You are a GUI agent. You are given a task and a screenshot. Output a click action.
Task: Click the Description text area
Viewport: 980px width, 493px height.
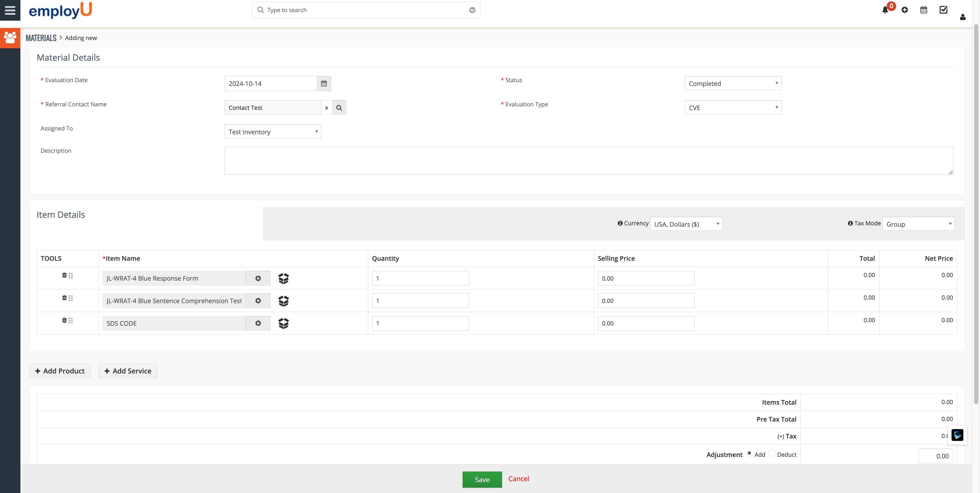(x=588, y=161)
